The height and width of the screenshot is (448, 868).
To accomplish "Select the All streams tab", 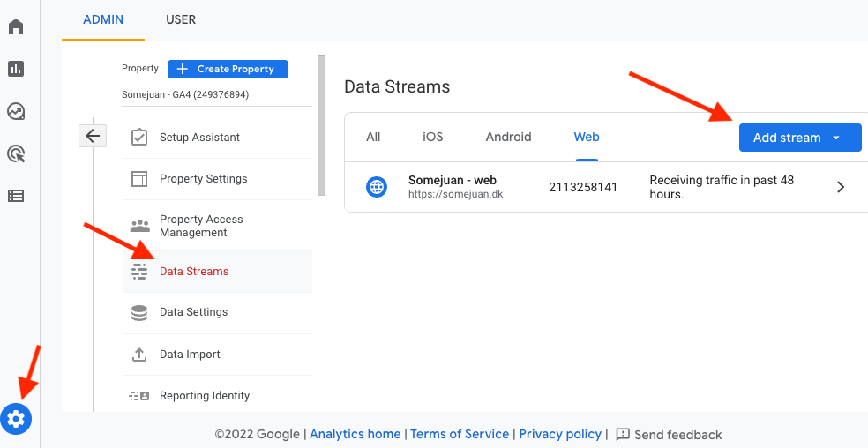I will (x=373, y=137).
